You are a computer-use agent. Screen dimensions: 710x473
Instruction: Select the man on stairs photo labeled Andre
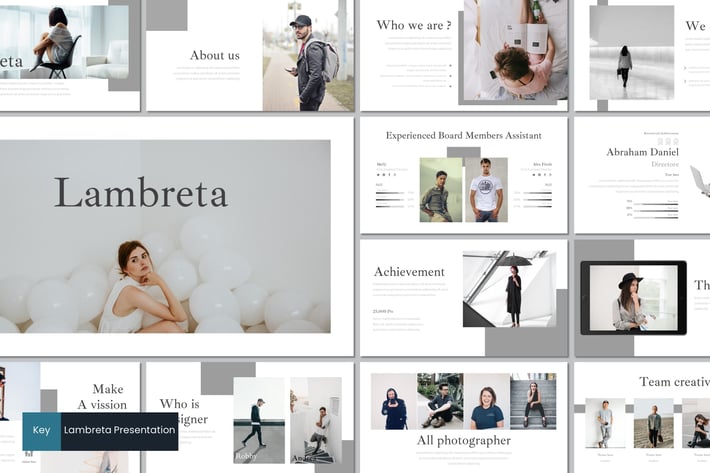316,420
